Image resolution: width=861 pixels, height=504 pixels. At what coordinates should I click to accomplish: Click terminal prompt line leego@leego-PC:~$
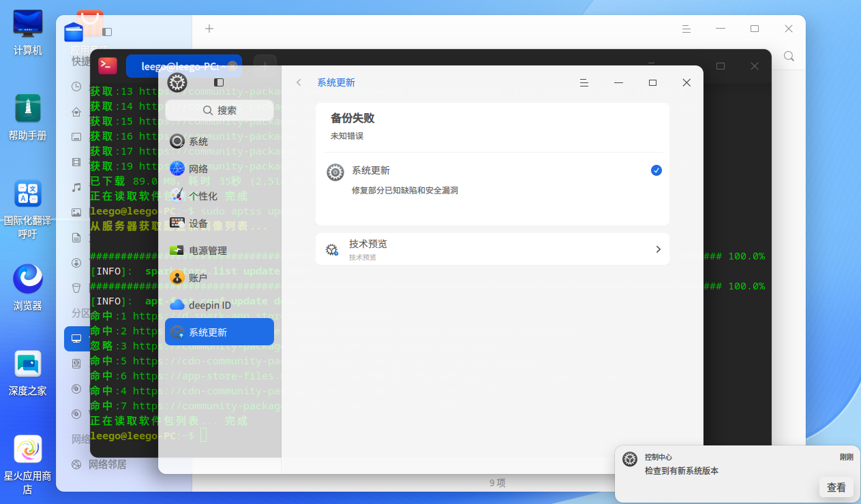142,435
